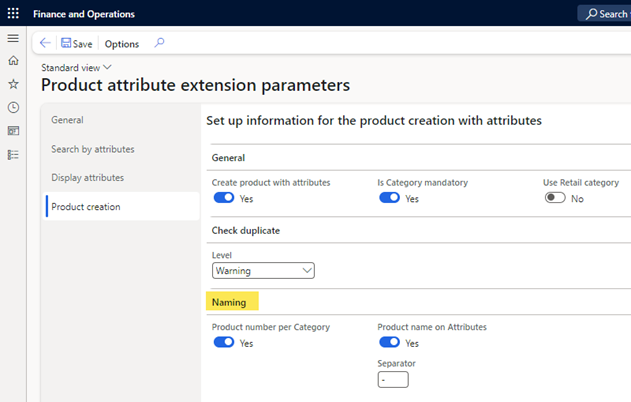Open the Level Warning dropdown
The width and height of the screenshot is (631, 402).
(x=263, y=271)
